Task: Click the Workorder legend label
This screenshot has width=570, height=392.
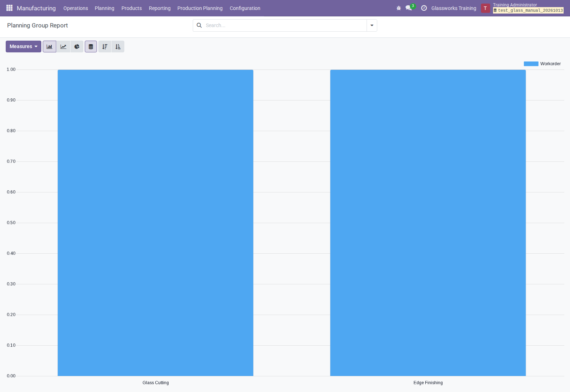Action: 550,64
